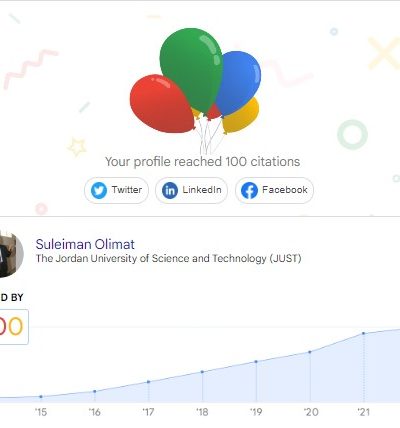Image resolution: width=400 pixels, height=428 pixels.
Task: Click the profile photo thumbnail
Action: click(10, 254)
